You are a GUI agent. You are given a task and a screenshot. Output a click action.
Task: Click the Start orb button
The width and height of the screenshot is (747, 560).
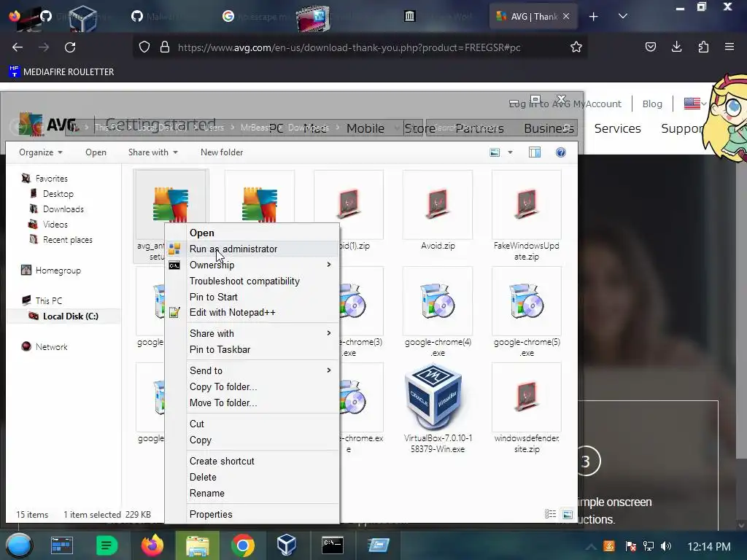tap(19, 545)
